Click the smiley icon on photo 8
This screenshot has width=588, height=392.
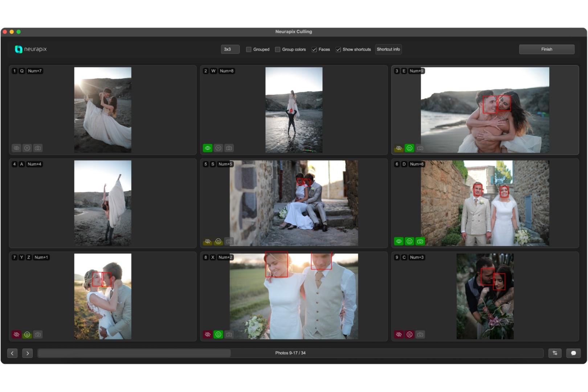point(218,335)
